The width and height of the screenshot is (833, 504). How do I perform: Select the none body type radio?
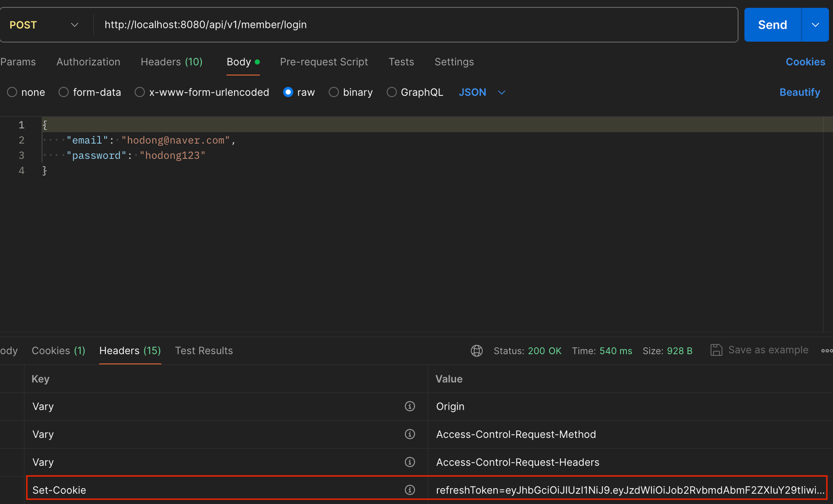(x=12, y=92)
